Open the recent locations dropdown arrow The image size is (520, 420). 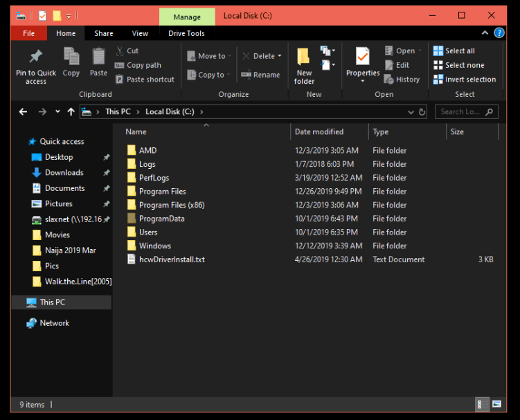57,111
